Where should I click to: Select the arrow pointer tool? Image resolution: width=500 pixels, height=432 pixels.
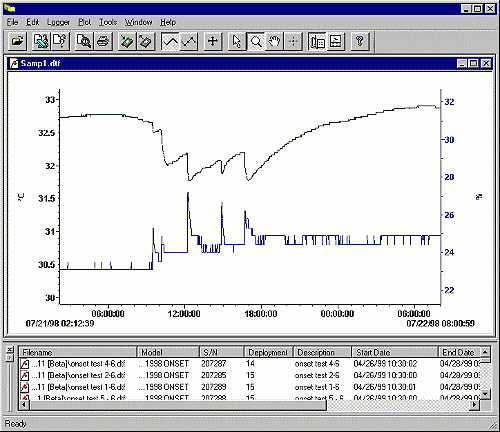point(237,41)
